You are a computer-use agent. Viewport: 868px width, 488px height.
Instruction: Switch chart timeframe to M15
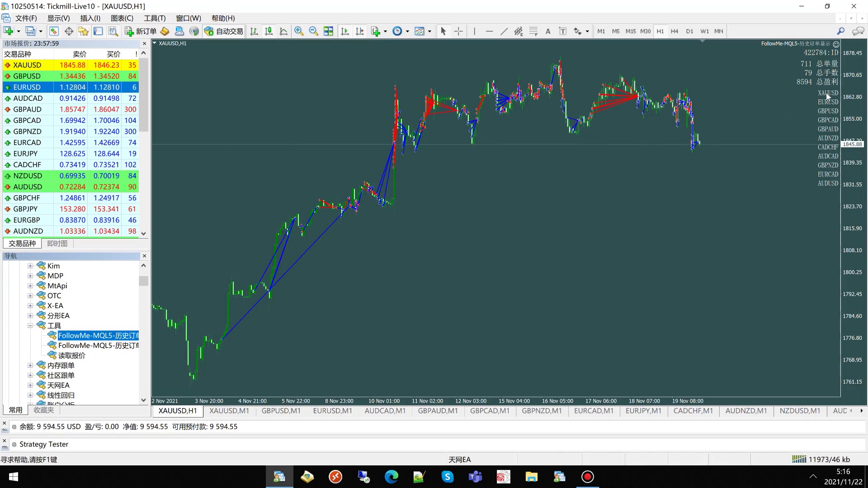[630, 31]
